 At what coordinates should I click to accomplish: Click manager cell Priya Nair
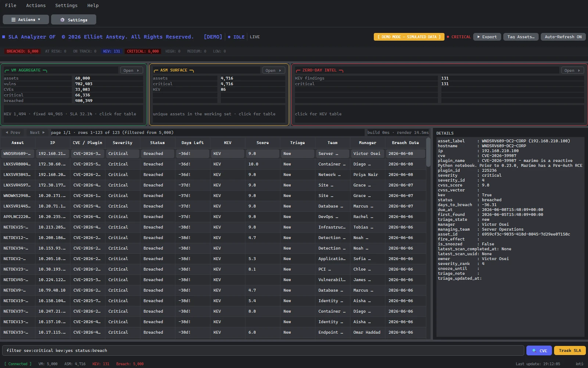(367, 175)
